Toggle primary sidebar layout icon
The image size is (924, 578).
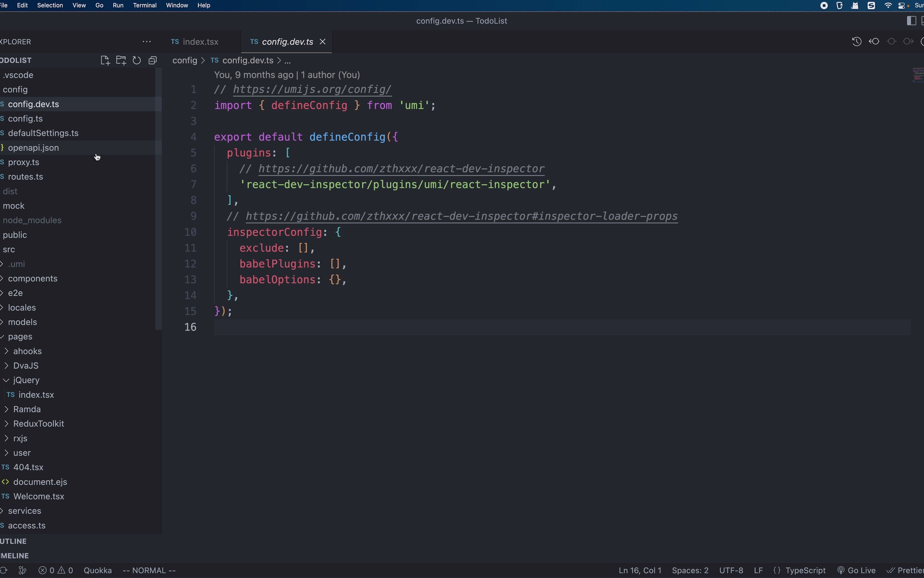(x=911, y=21)
